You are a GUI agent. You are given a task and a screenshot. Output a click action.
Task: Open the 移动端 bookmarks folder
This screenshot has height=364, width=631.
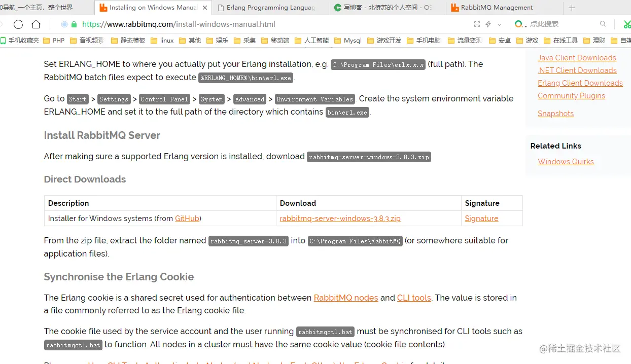point(275,41)
